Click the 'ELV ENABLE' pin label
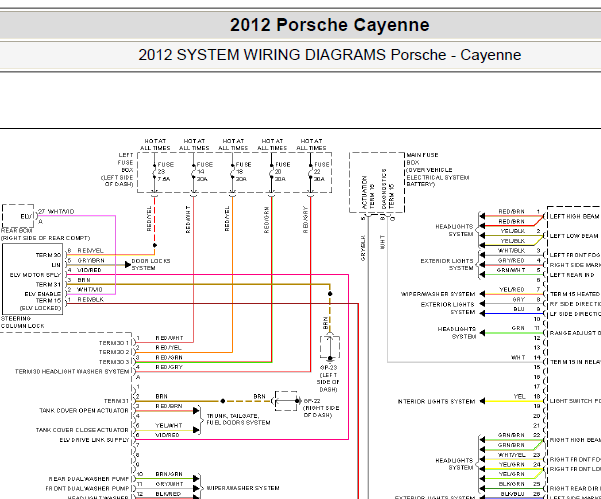 (x=42, y=294)
